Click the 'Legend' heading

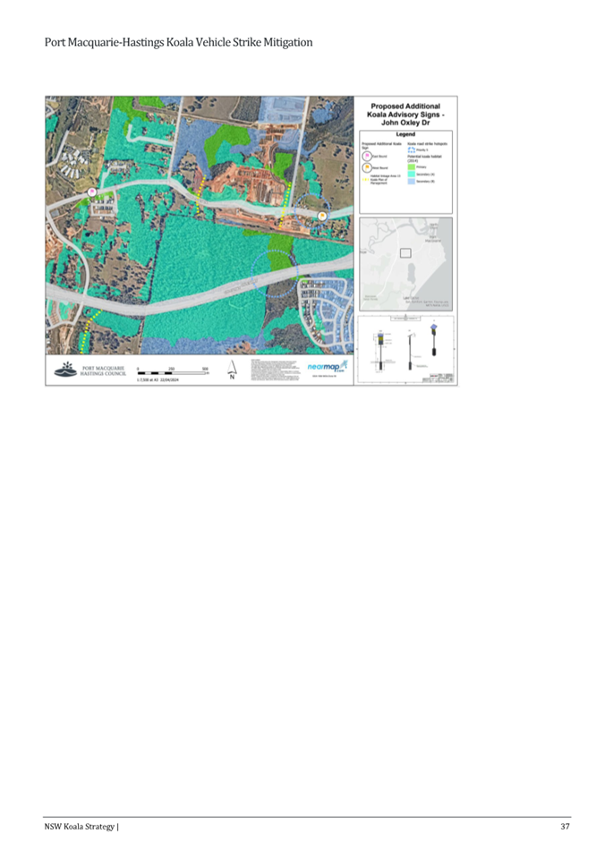click(405, 134)
